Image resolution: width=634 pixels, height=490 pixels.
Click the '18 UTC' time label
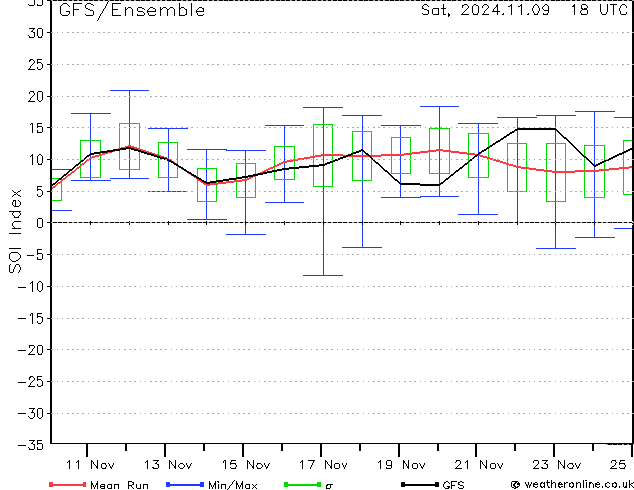598,10
